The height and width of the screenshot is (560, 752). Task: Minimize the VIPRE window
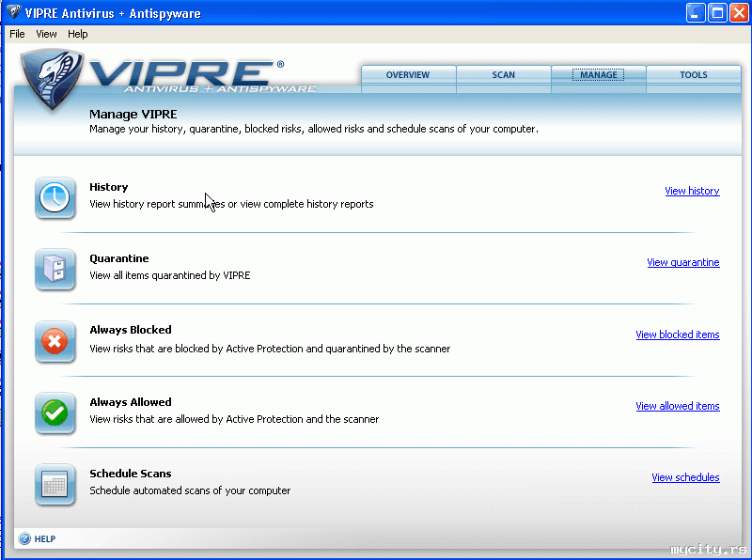696,13
